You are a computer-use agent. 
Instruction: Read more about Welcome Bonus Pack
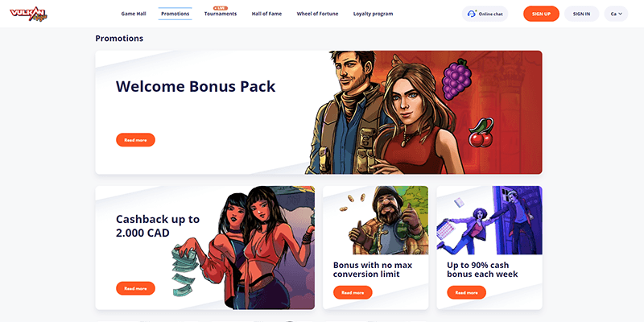tap(135, 140)
